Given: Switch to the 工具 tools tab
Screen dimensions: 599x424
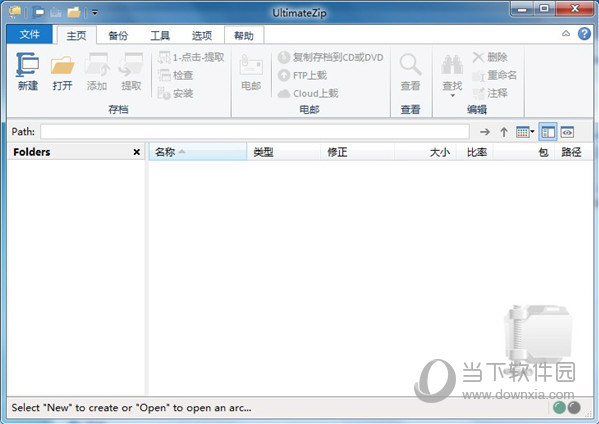Looking at the screenshot, I should (160, 36).
